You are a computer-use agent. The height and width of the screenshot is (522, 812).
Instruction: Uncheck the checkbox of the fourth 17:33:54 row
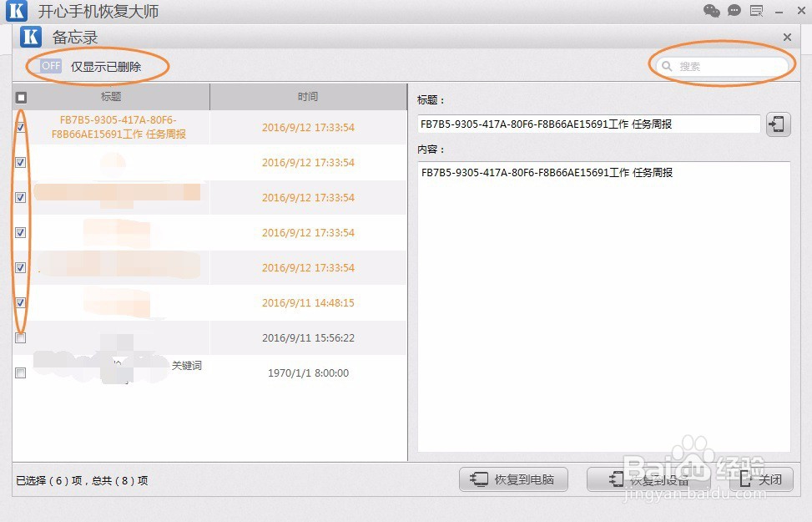21,233
